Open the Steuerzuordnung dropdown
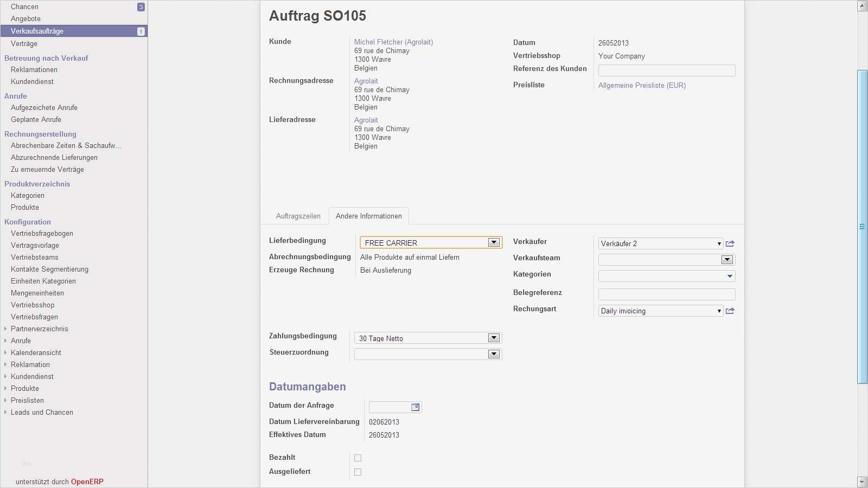Screen dimensions: 868x488 pos(494,354)
